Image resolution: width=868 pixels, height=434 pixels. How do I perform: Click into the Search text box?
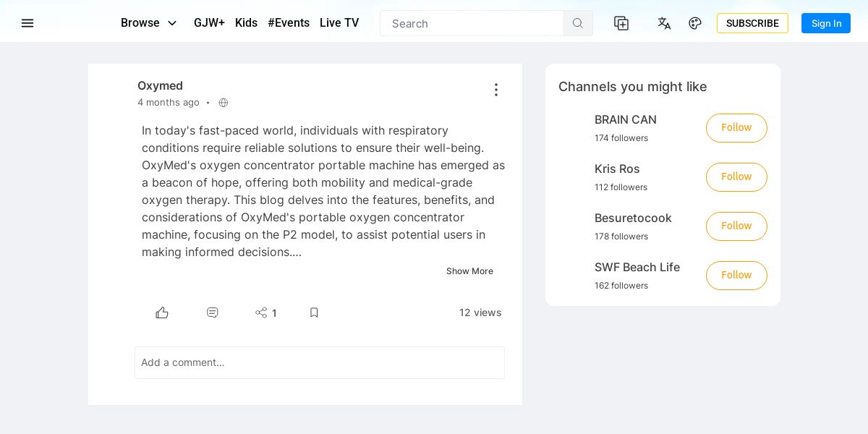[x=472, y=23]
